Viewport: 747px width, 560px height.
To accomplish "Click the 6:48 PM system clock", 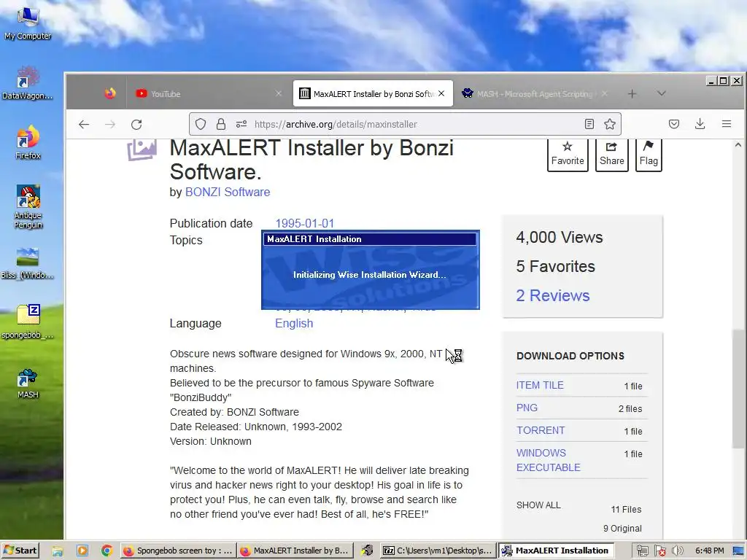I will [x=709, y=551].
